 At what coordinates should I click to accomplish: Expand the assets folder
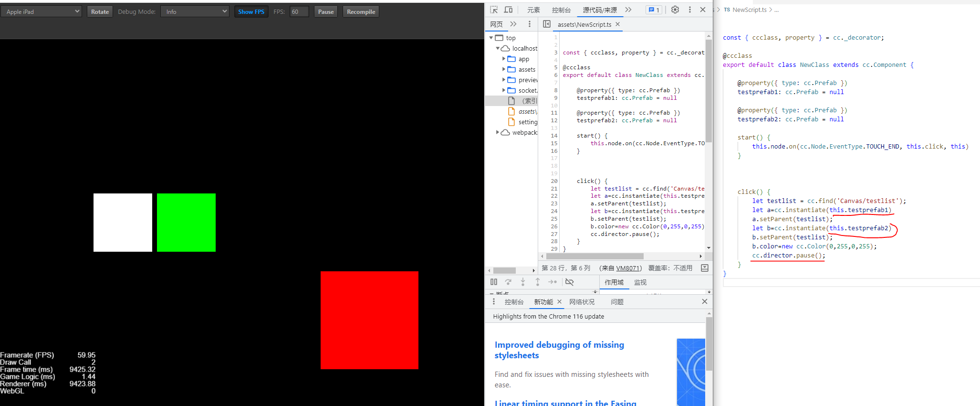click(503, 69)
